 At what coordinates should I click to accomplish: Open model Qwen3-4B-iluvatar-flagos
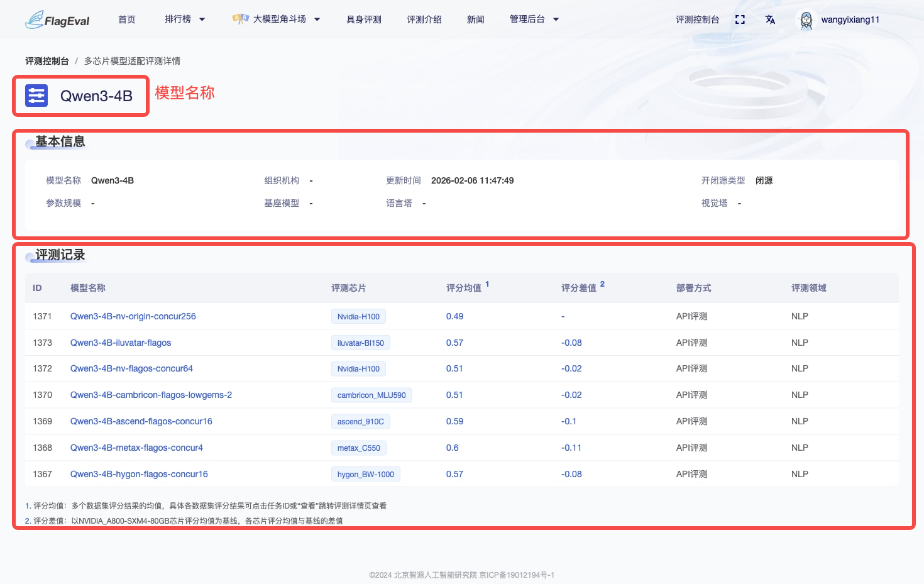(x=120, y=343)
